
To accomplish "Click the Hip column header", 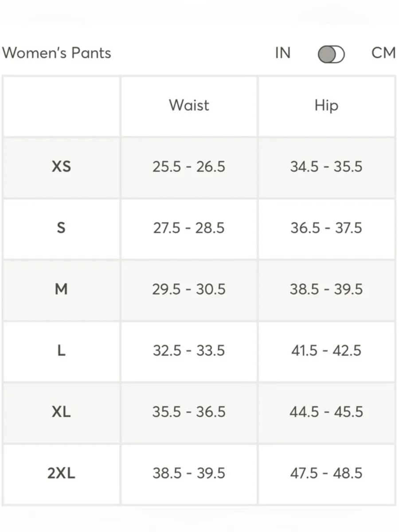I will point(326,106).
